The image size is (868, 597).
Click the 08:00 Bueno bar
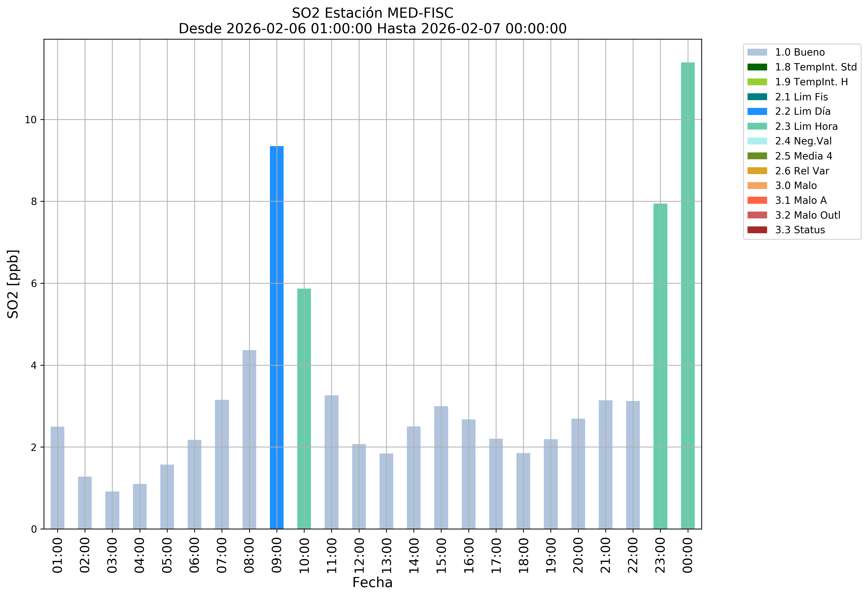click(249, 439)
